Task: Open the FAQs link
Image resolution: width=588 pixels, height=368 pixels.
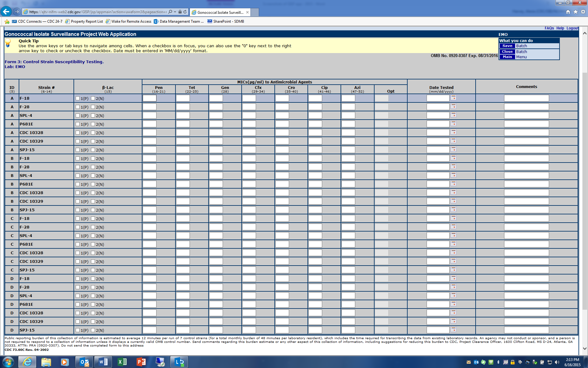Action: point(549,28)
